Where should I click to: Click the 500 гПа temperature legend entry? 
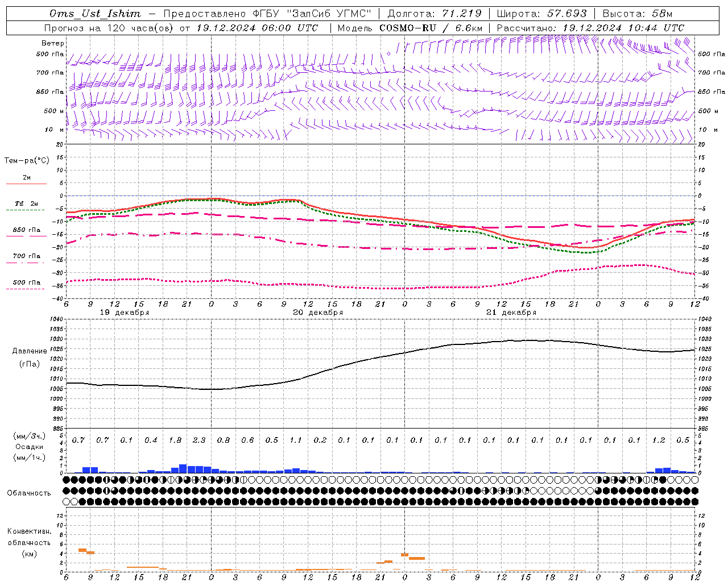[27, 282]
